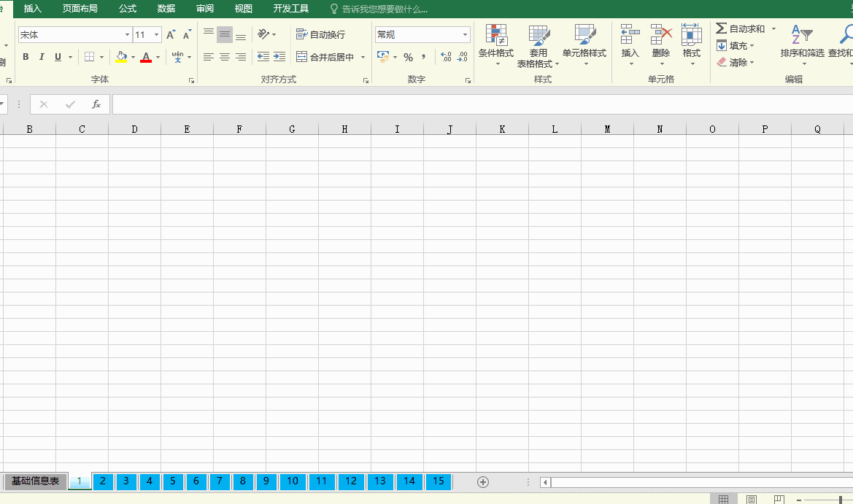Click the Sort & Filter (排序和筛选) icon

tap(802, 35)
